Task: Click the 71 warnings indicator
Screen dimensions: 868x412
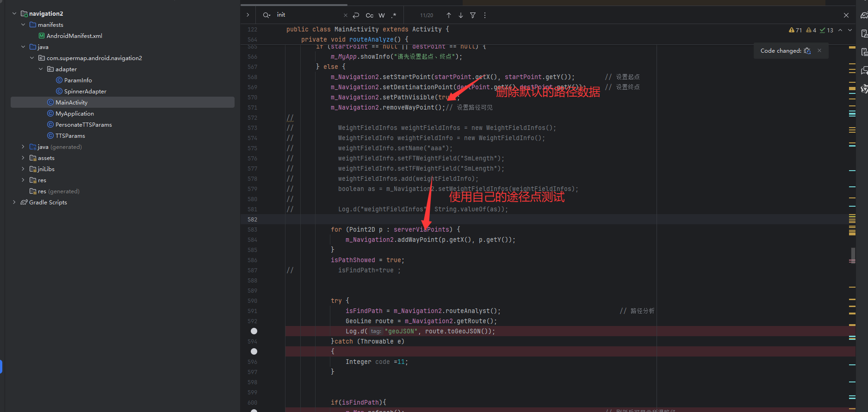Action: (x=795, y=30)
